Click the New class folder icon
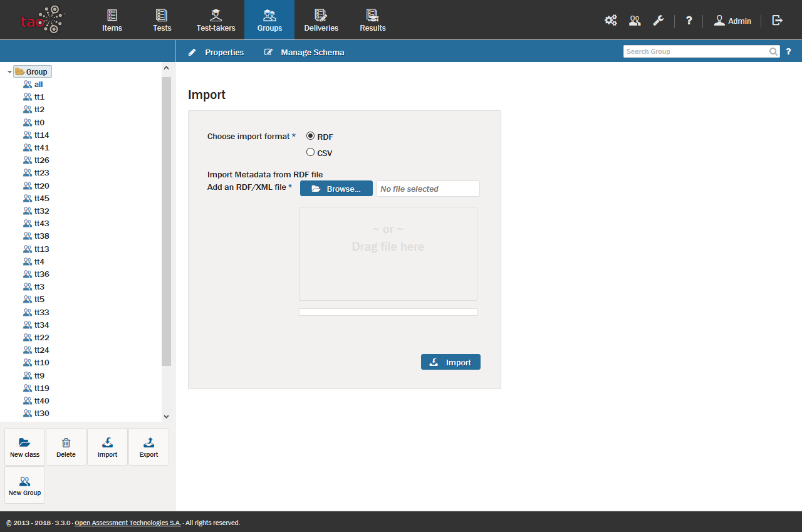 click(x=24, y=447)
